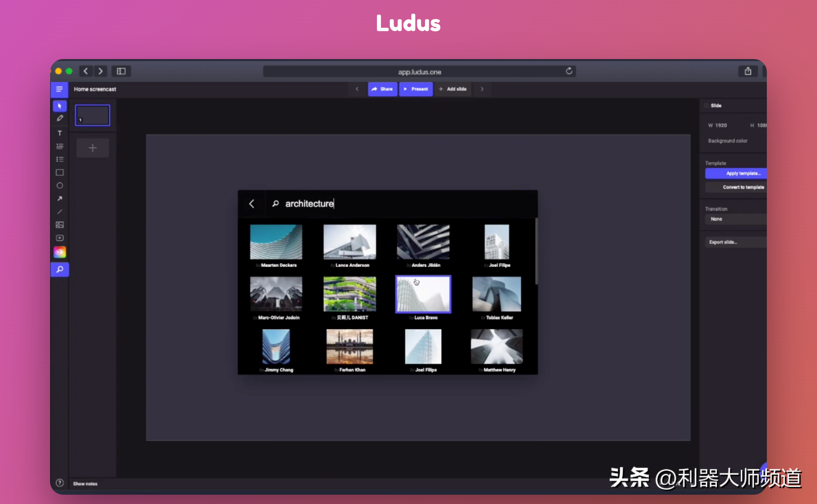The width and height of the screenshot is (817, 504).
Task: Choose the Jimmy Chang photo
Action: 276,347
